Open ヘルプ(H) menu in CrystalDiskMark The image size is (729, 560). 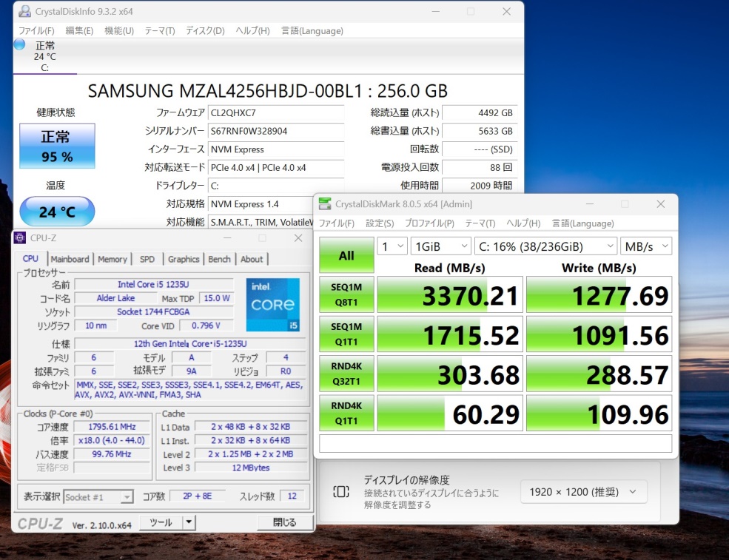[x=523, y=223]
